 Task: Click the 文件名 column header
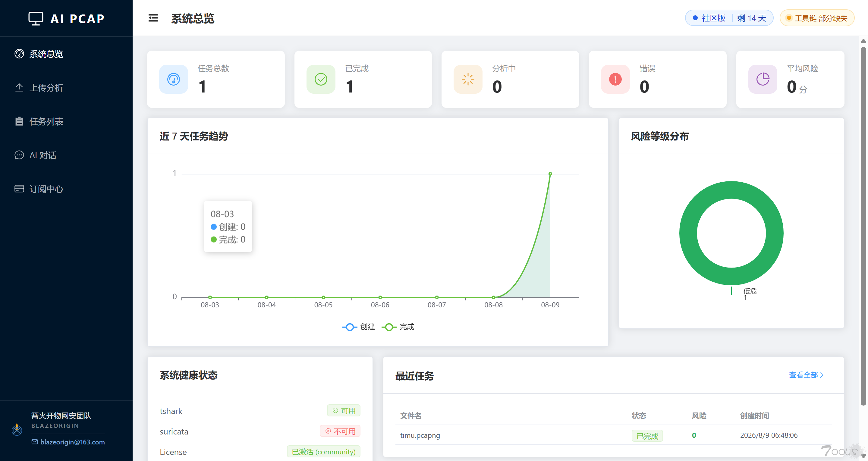[411, 416]
